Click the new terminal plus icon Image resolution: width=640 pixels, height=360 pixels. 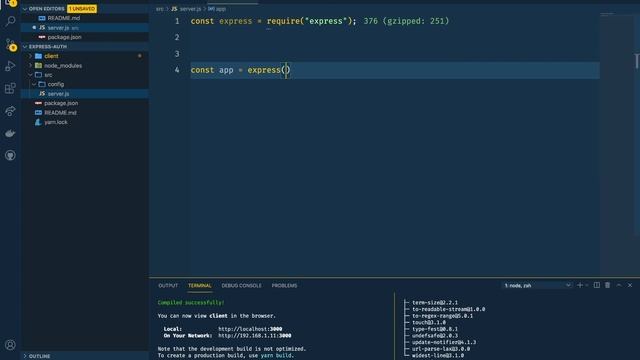tap(580, 285)
